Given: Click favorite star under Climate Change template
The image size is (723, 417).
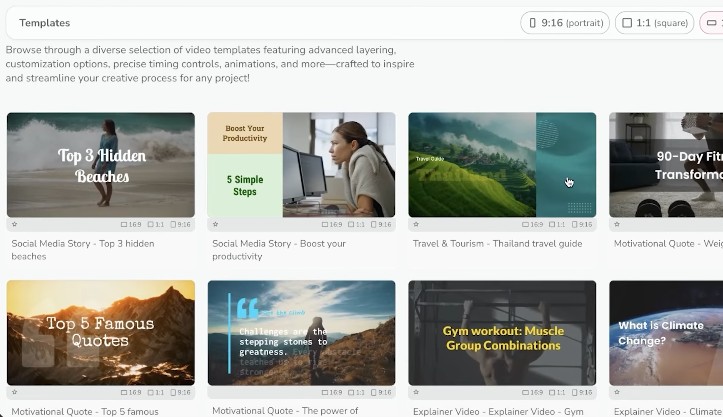Looking at the screenshot, I should [617, 393].
